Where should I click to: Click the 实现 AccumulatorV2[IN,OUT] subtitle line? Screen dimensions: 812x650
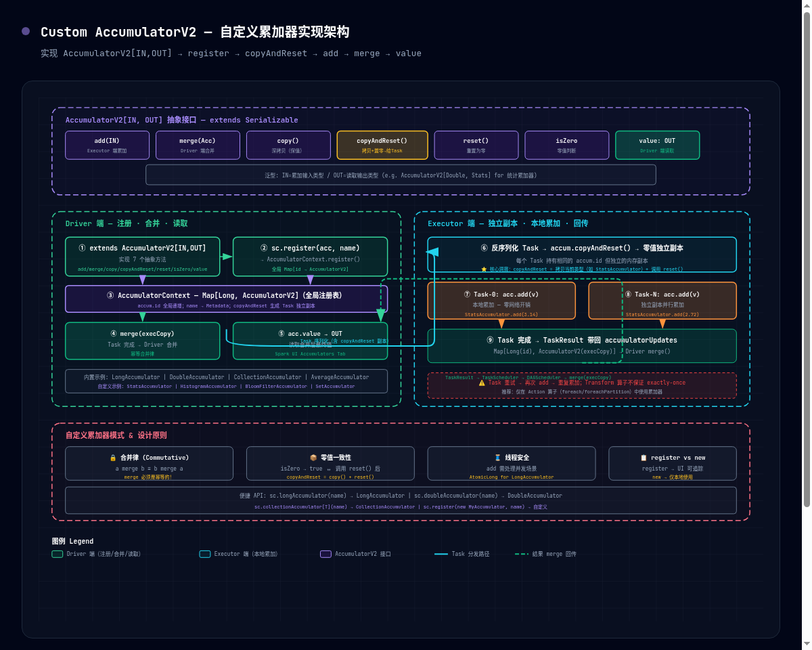pos(231,53)
